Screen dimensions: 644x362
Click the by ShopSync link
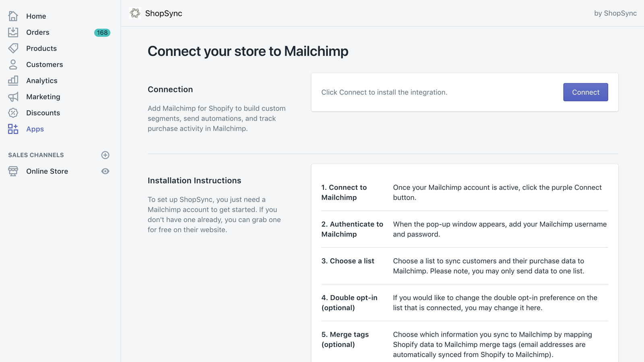point(615,13)
